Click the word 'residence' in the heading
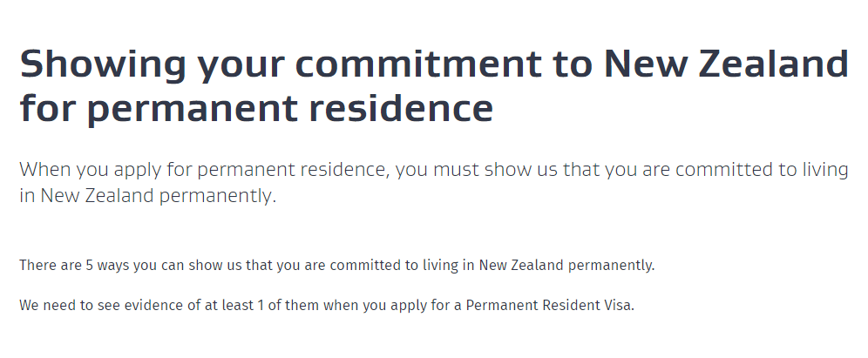Viewport: 868px width, 358px height. coord(401,106)
